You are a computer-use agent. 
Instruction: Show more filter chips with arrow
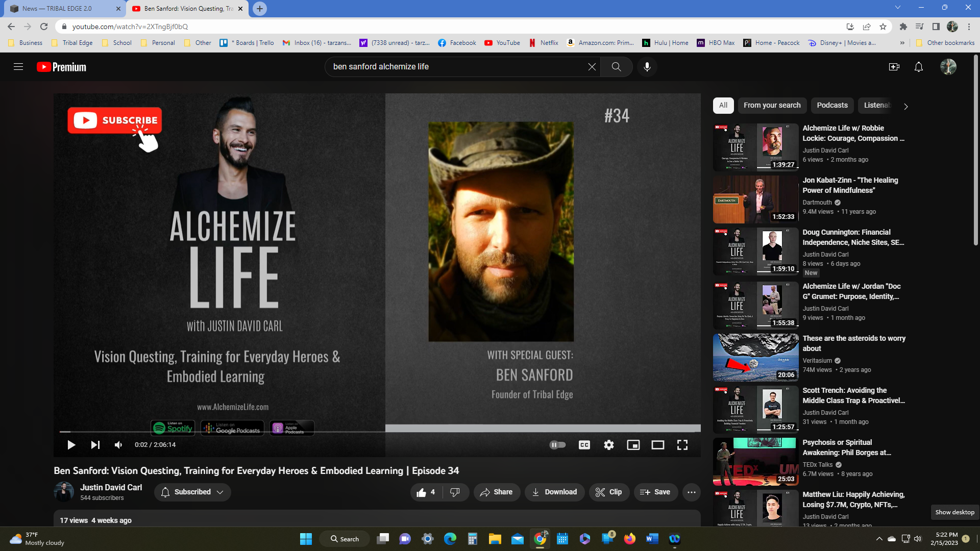(x=905, y=107)
